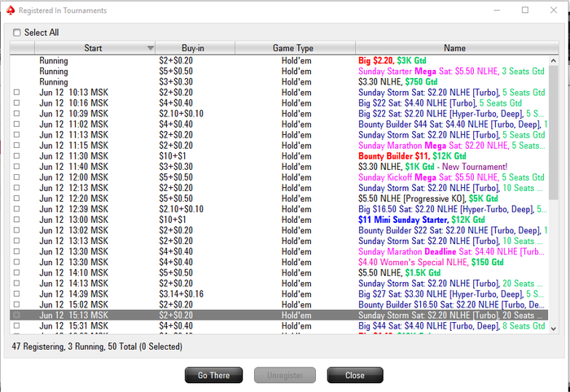
Task: Check the Jun 12 14:10 MSK tournament row
Action: [x=16, y=272]
